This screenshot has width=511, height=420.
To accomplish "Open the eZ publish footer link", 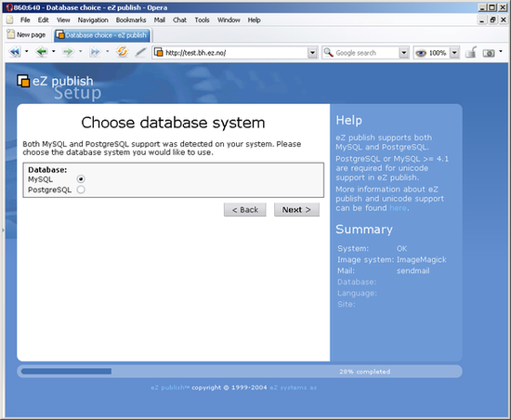I will pyautogui.click(x=170, y=387).
